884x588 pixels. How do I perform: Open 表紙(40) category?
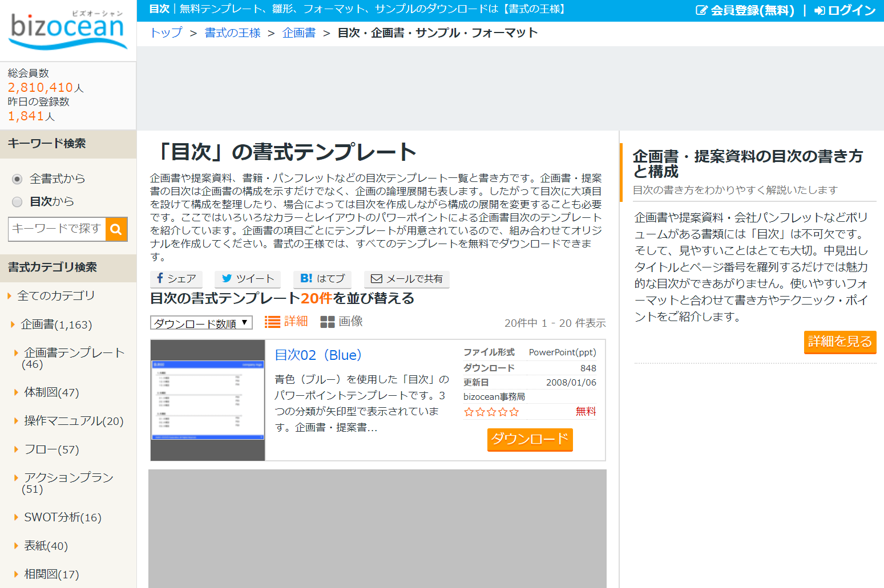click(x=46, y=546)
